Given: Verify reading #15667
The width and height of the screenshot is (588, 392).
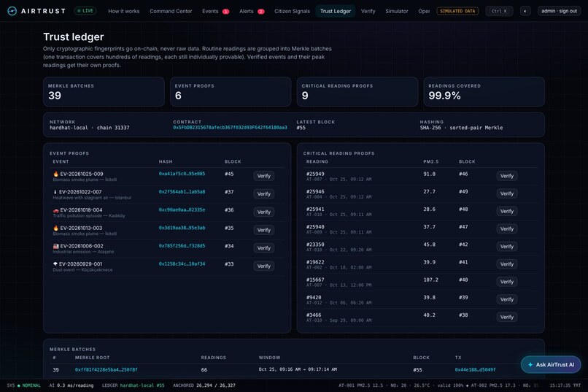Looking at the screenshot, I should [506, 282].
